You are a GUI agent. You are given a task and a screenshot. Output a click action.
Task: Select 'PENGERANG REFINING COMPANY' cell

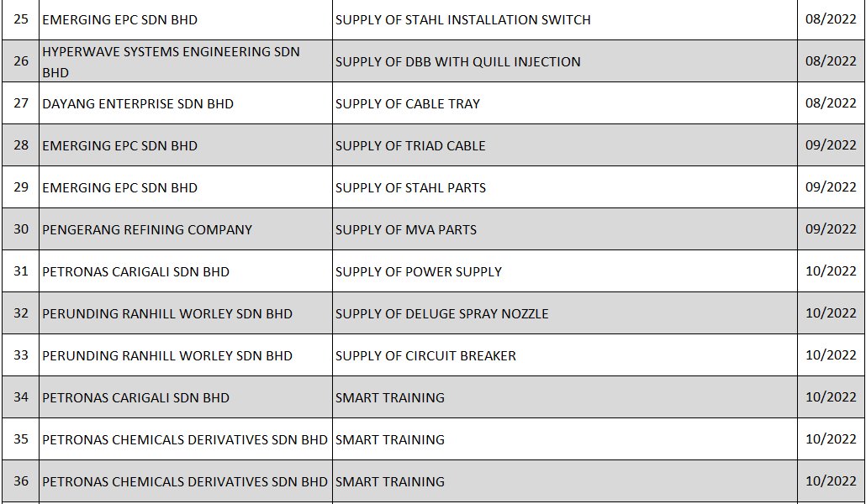tap(147, 229)
